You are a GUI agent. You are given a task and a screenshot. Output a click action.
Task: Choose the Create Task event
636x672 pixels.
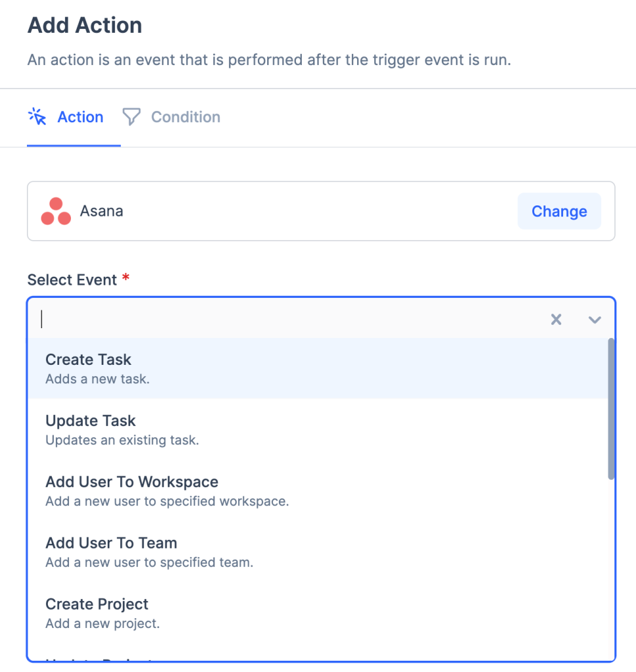coord(89,360)
